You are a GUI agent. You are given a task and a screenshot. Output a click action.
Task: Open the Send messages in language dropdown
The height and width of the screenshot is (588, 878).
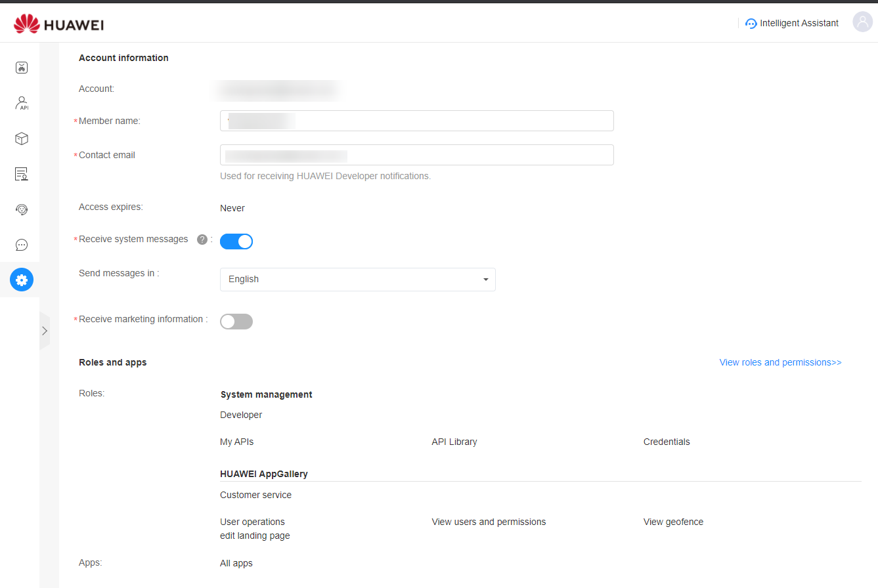(x=358, y=280)
